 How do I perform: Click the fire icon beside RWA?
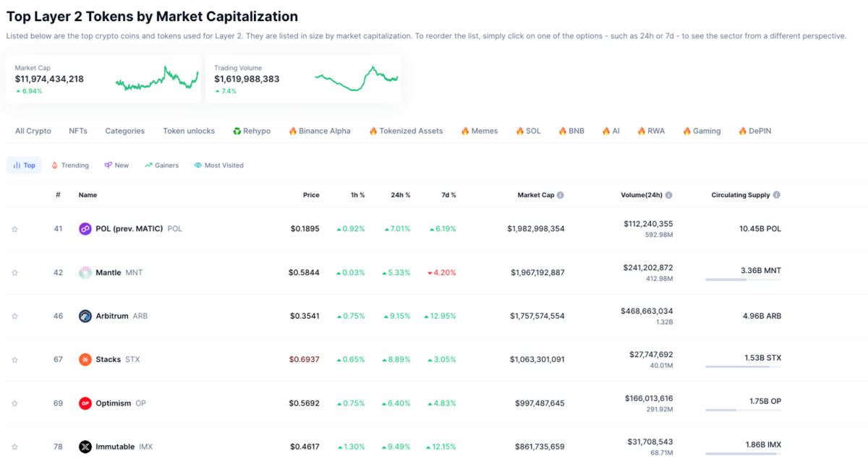click(x=641, y=131)
